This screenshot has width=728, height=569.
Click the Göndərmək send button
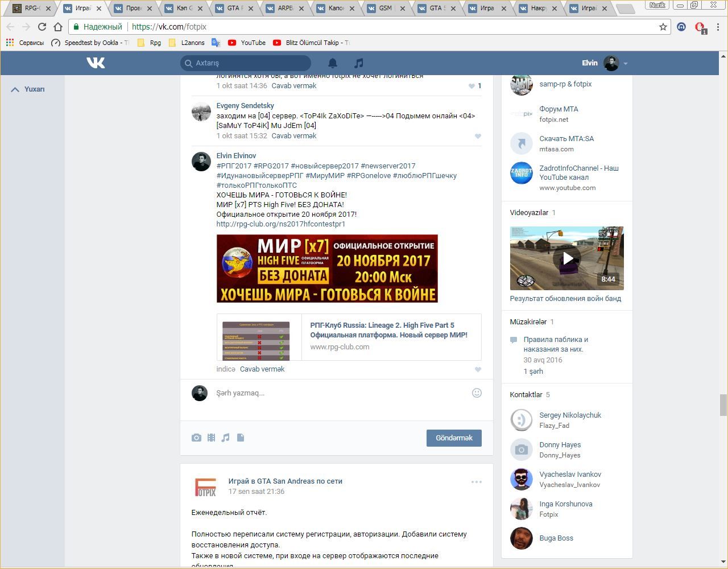(454, 438)
